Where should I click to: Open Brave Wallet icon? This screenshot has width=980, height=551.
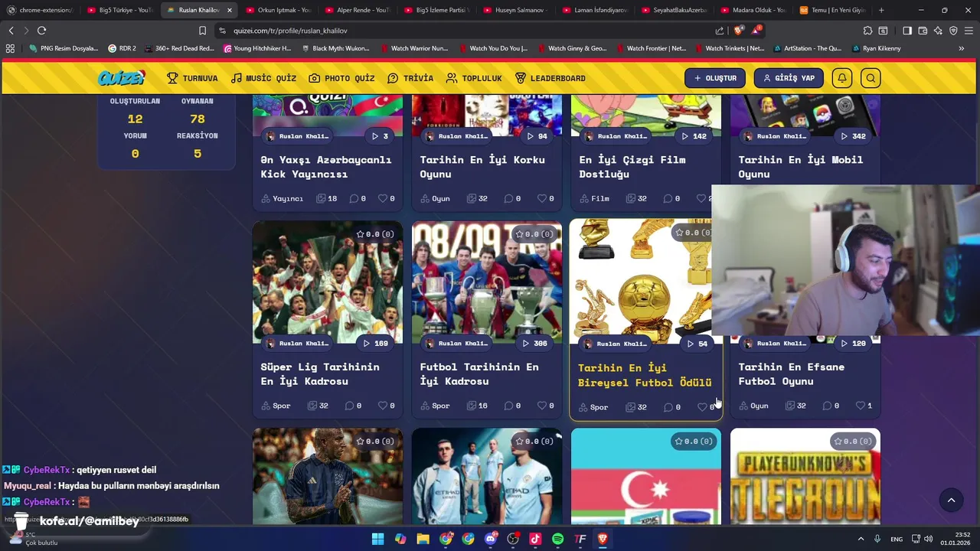923,31
